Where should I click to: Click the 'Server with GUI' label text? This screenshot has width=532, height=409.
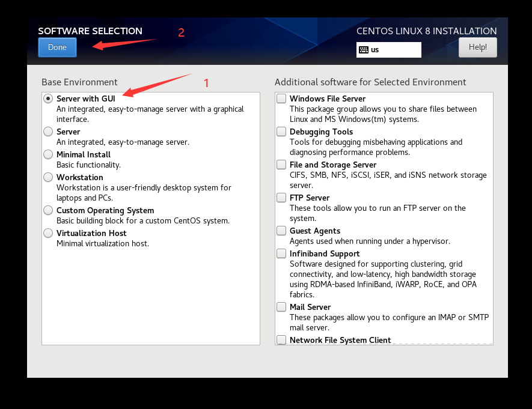[x=86, y=98]
